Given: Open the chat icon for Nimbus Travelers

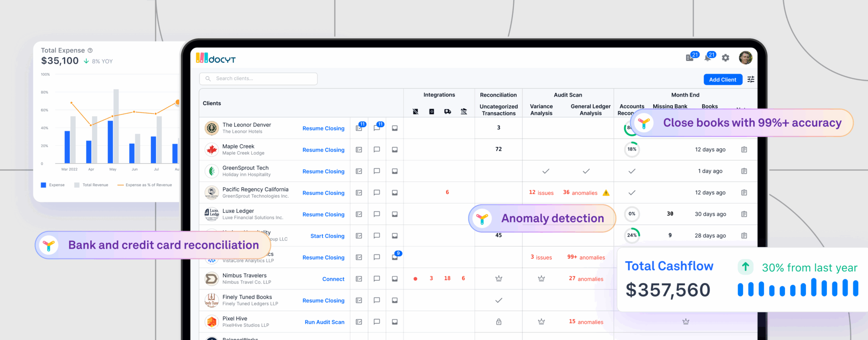Looking at the screenshot, I should (x=377, y=279).
